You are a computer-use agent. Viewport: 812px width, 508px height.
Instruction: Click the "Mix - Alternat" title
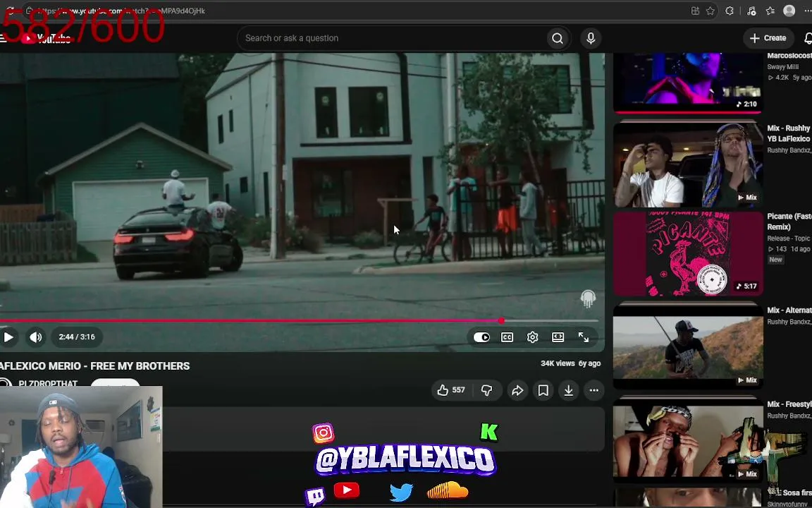[789, 310]
